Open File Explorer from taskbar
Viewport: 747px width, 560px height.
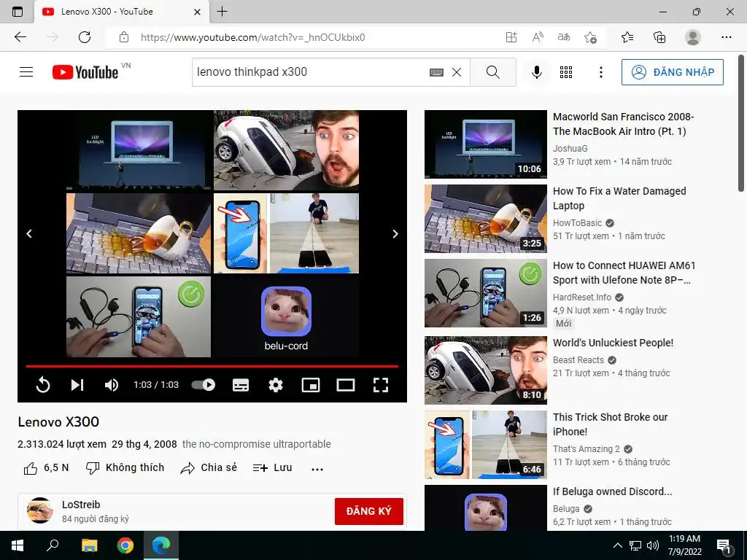click(89, 545)
